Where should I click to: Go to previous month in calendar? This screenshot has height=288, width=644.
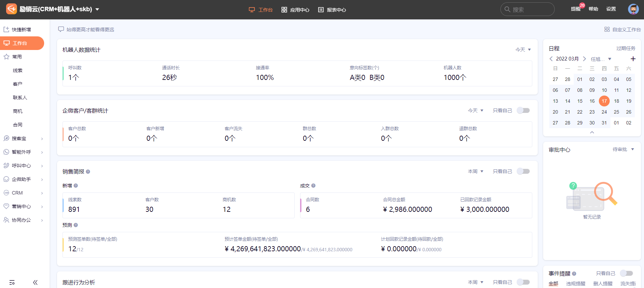(551, 59)
